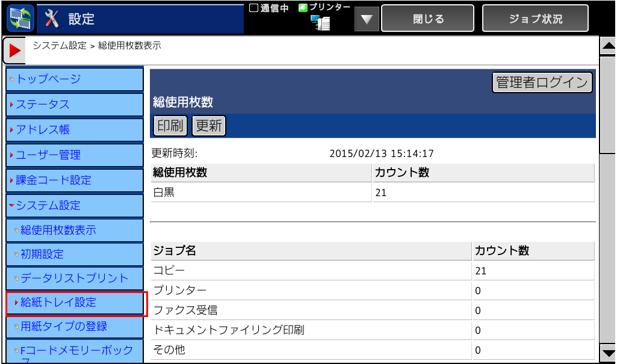This screenshot has height=364, width=617.
Task: Click the settings wrench and screwdriver icon
Action: pyautogui.click(x=52, y=19)
